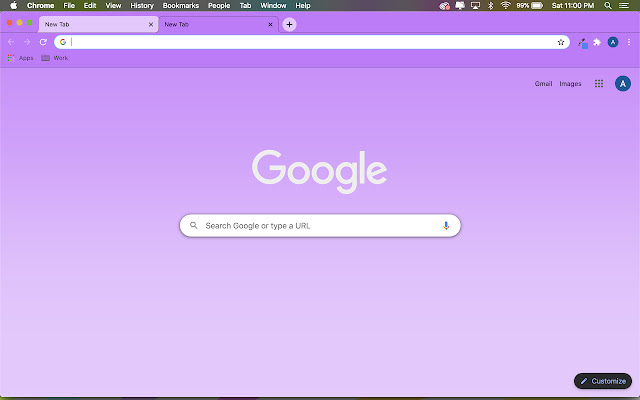Click the magnifier icon in the search box
The height and width of the screenshot is (400, 640).
pyautogui.click(x=193, y=225)
